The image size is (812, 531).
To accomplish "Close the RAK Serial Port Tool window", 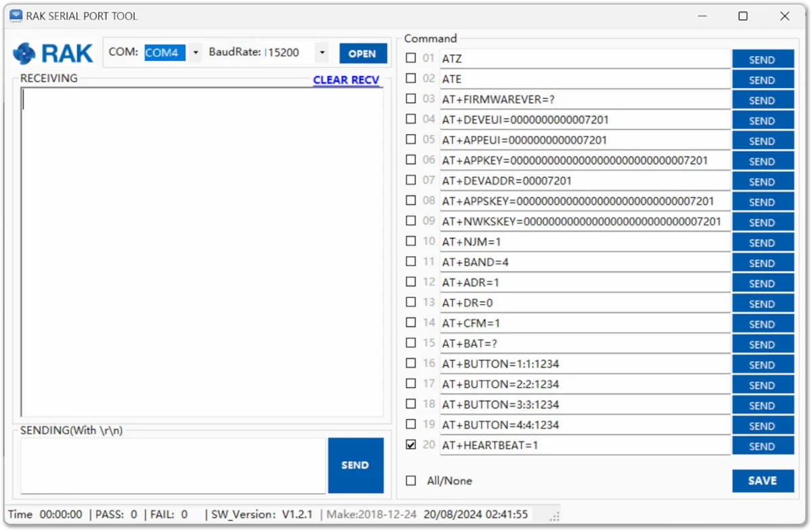I will tap(785, 16).
